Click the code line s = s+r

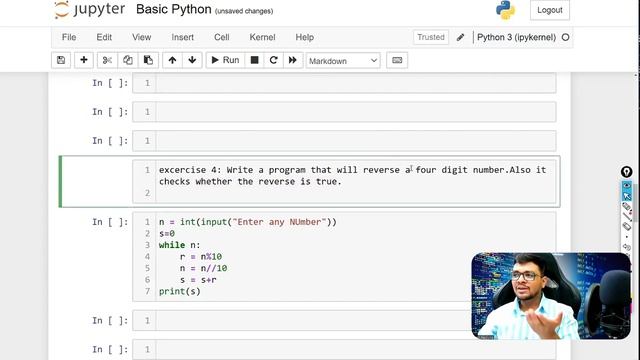[x=198, y=280]
